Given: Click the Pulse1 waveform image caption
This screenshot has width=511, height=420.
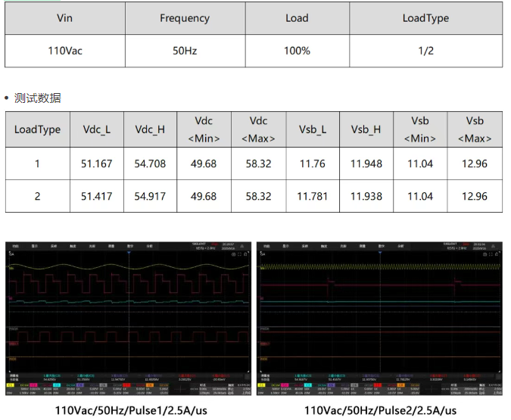Looking at the screenshot, I should [x=130, y=409].
